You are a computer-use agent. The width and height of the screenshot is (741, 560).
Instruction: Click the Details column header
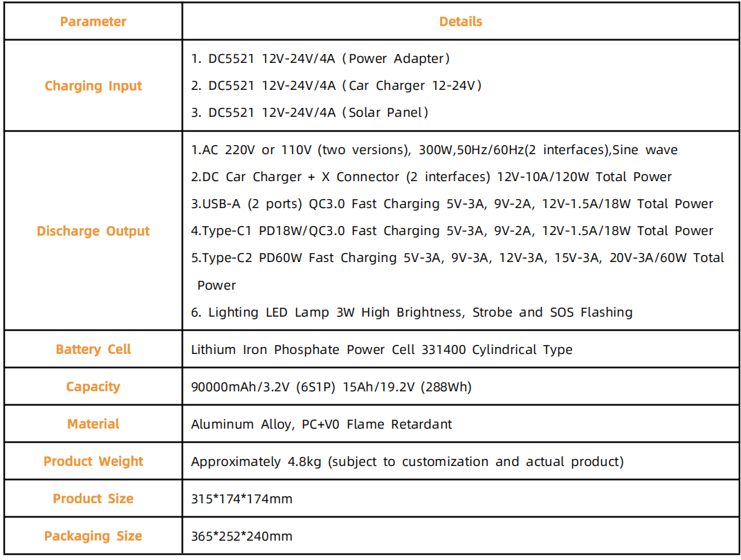460,21
